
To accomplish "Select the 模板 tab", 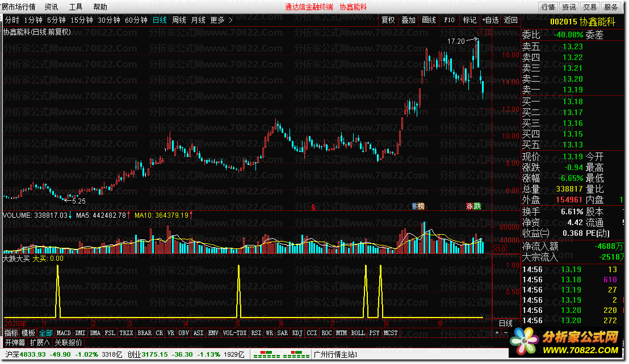I will coord(28,333).
